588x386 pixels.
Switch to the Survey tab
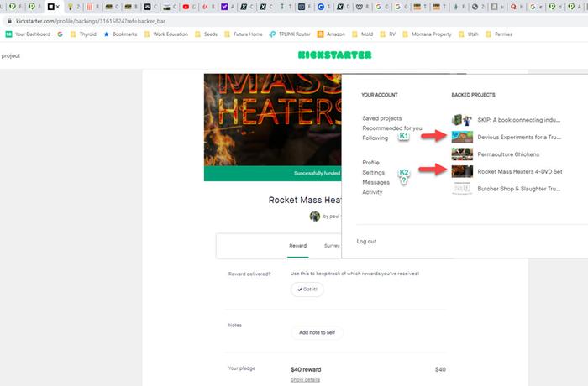click(x=332, y=247)
